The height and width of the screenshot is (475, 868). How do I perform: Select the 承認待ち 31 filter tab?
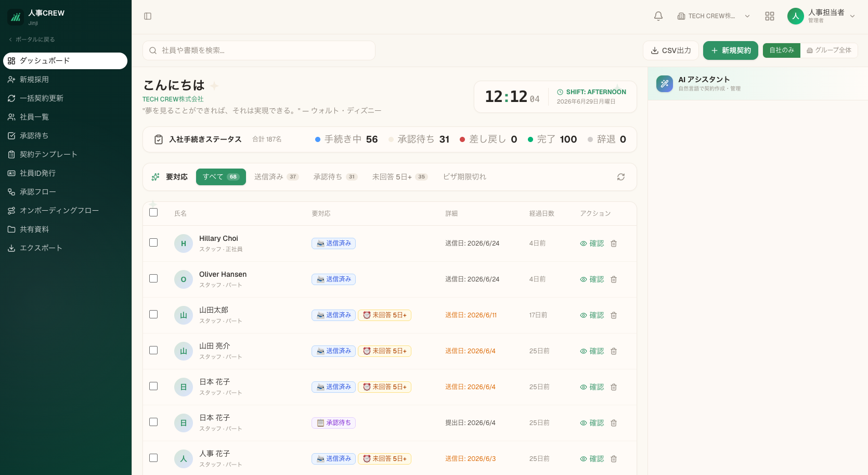(x=335, y=177)
